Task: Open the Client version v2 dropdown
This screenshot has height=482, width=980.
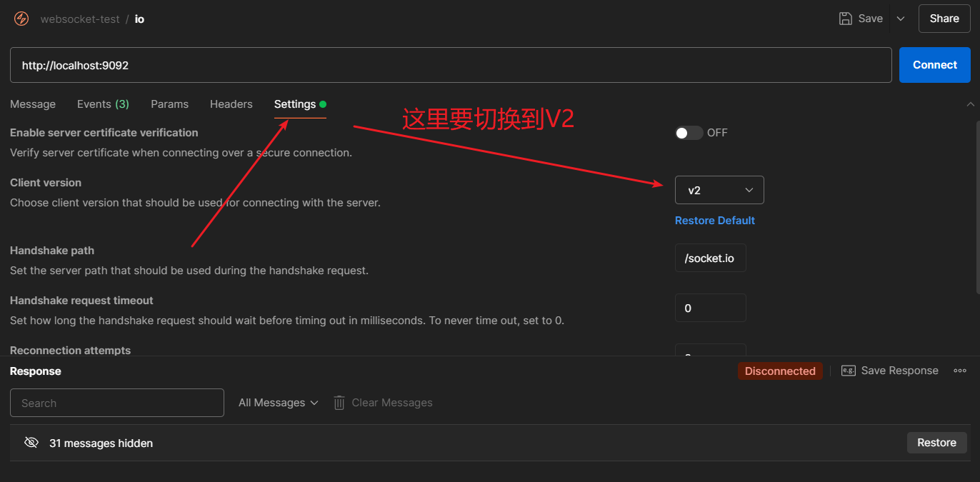Action: [719, 189]
